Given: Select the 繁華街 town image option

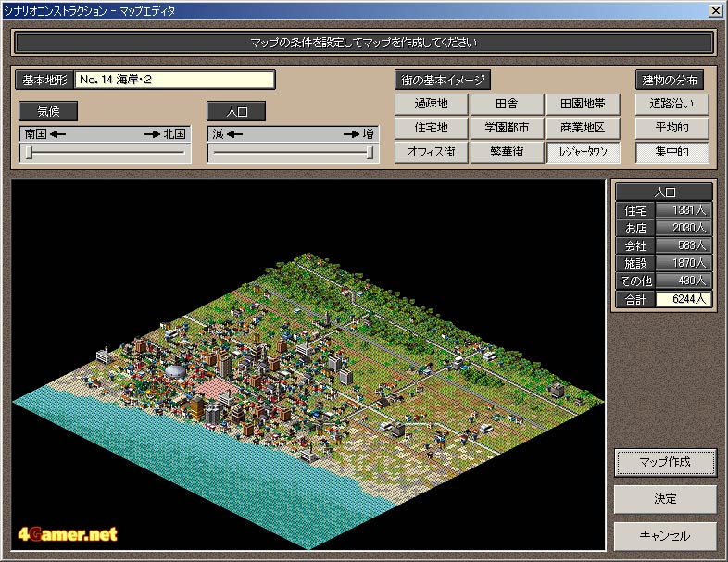Looking at the screenshot, I should click(507, 152).
